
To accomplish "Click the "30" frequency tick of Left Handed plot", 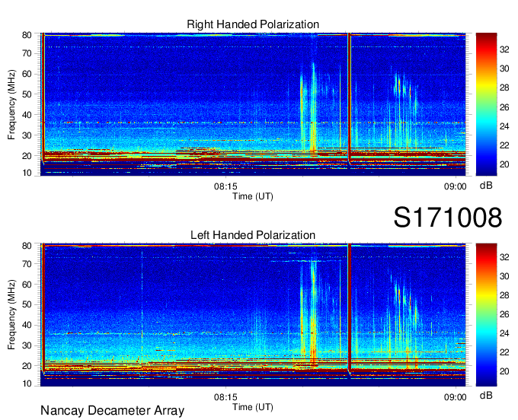I will click(x=27, y=345).
